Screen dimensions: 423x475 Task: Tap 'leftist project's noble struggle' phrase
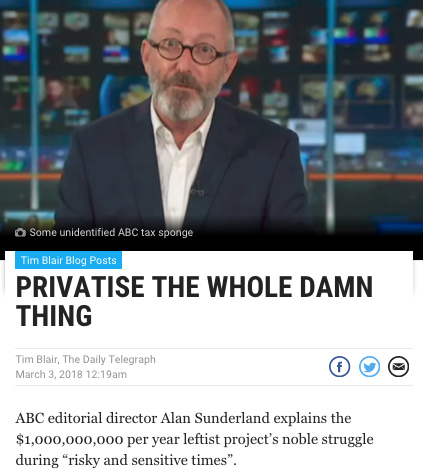coord(262,440)
